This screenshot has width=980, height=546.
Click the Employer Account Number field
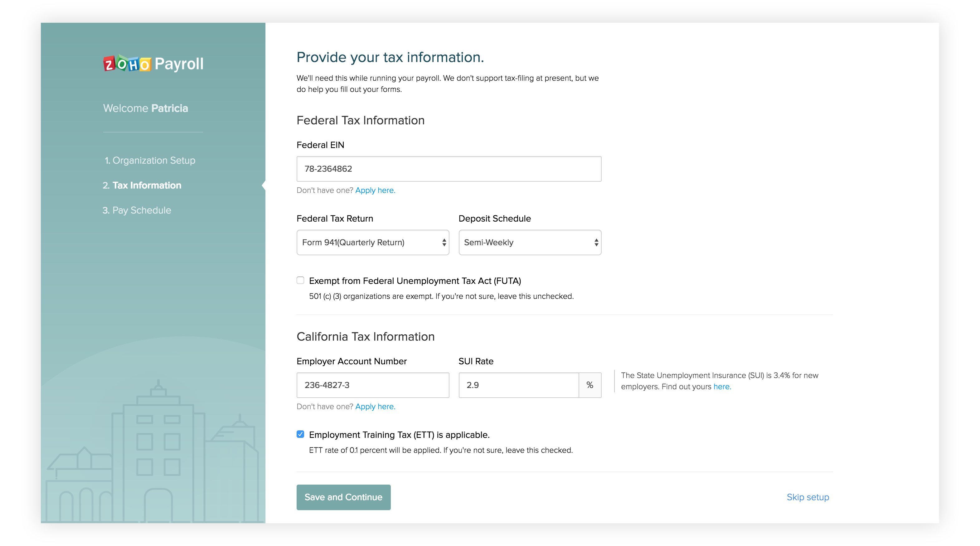click(372, 385)
